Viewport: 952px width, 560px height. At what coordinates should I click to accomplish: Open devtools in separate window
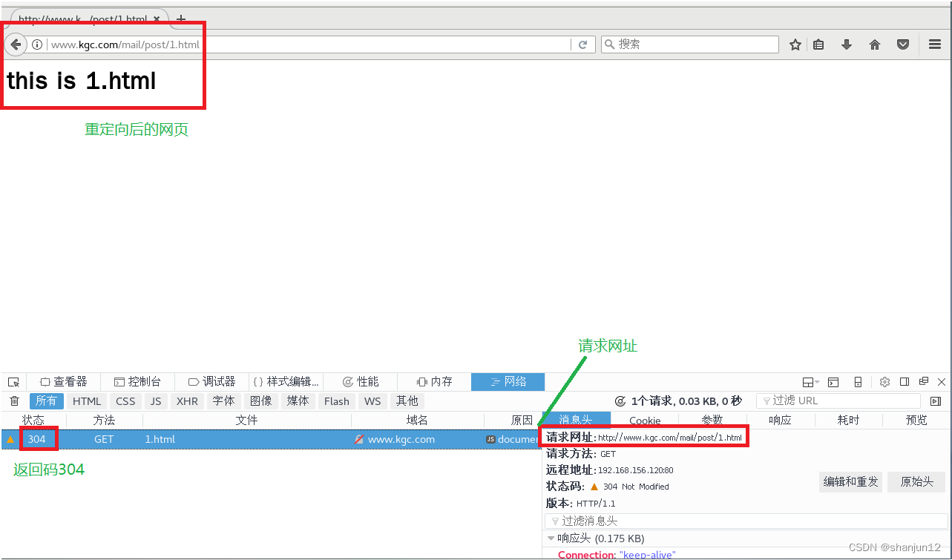(924, 382)
